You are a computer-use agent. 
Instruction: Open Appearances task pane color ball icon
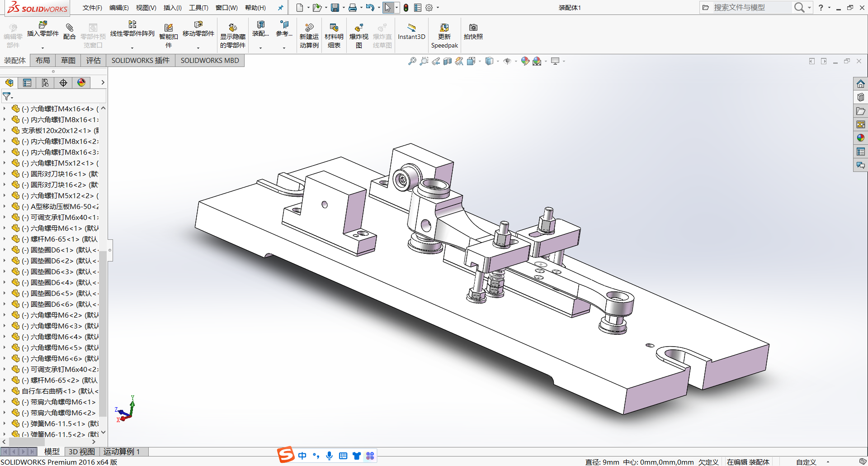click(861, 138)
